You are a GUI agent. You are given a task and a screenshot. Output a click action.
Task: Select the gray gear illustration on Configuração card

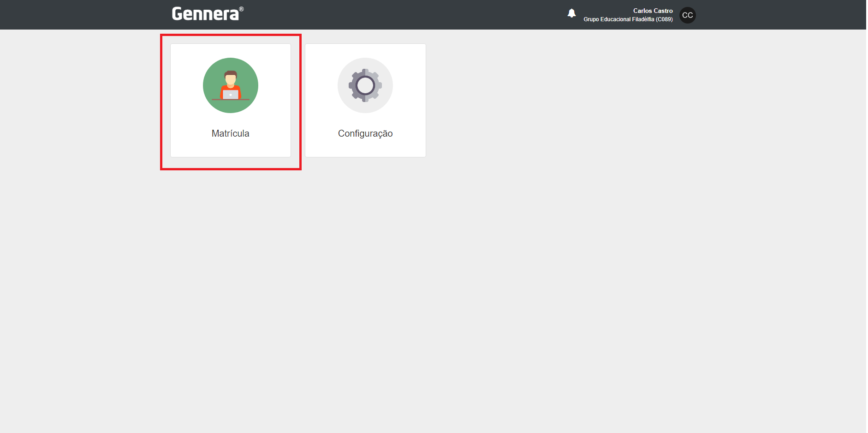point(365,85)
